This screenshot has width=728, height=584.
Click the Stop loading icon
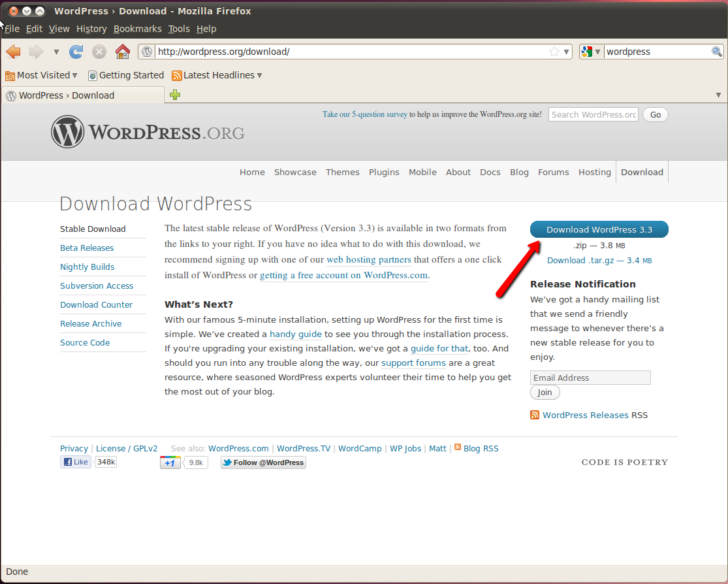tap(99, 52)
